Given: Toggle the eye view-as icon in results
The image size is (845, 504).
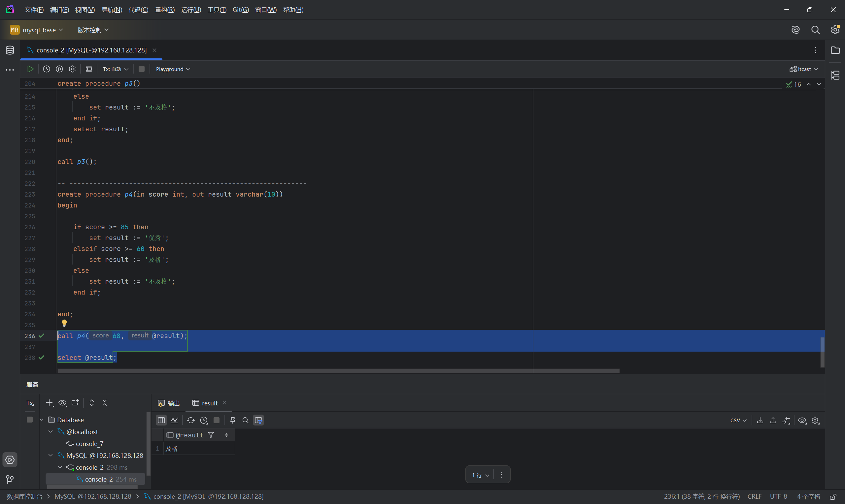Looking at the screenshot, I should tap(802, 421).
